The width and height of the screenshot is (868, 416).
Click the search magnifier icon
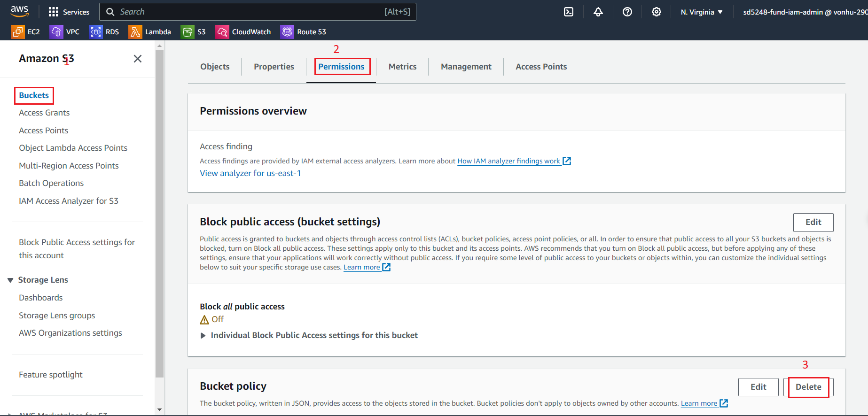pyautogui.click(x=110, y=12)
